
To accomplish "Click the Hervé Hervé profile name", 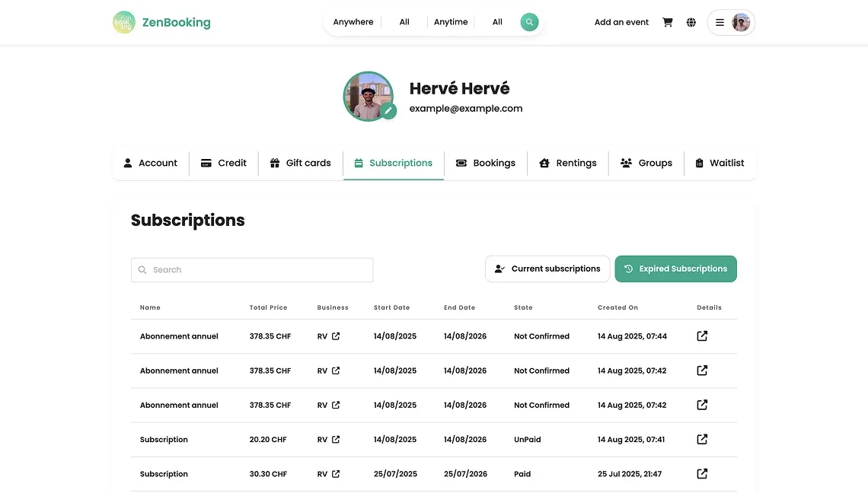I will coord(459,88).
